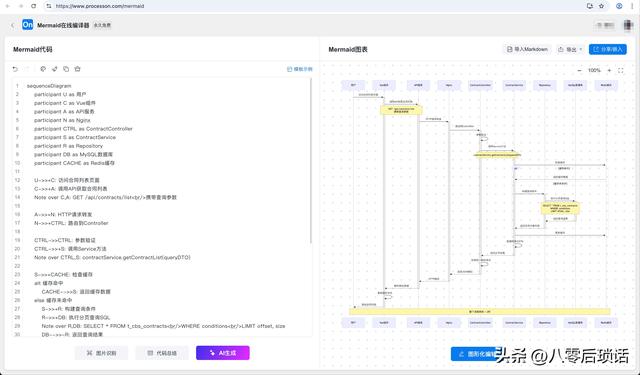The height and width of the screenshot is (375, 640).
Task: Bookmark this page with the star icon
Action: 601,6
